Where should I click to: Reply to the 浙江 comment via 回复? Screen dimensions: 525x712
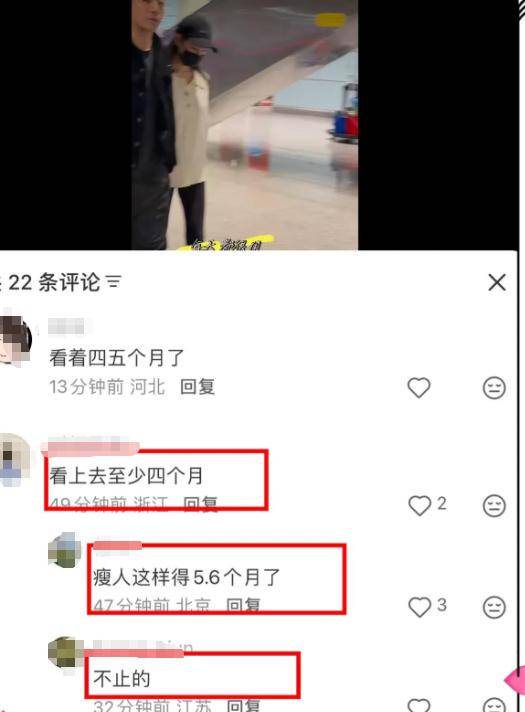(200, 504)
